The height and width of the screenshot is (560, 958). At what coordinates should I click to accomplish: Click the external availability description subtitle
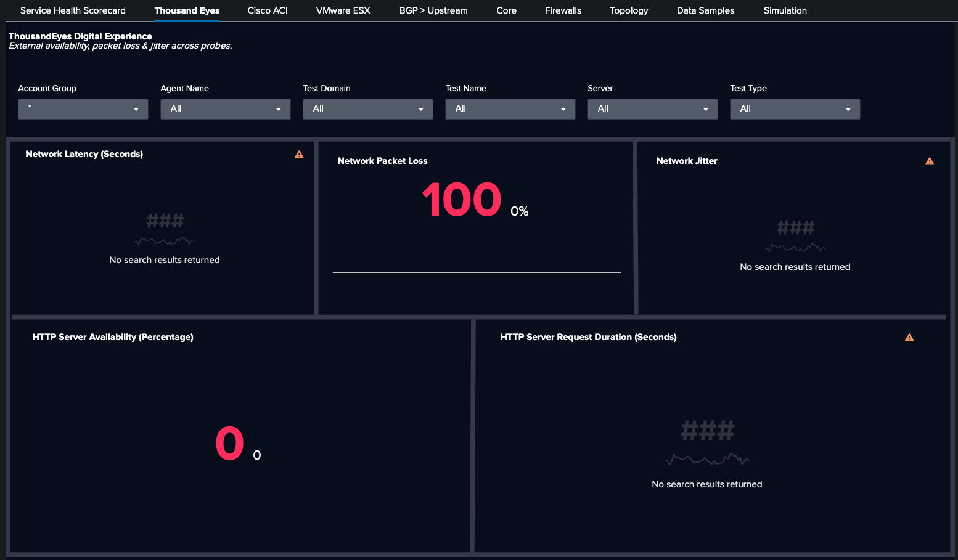(121, 46)
